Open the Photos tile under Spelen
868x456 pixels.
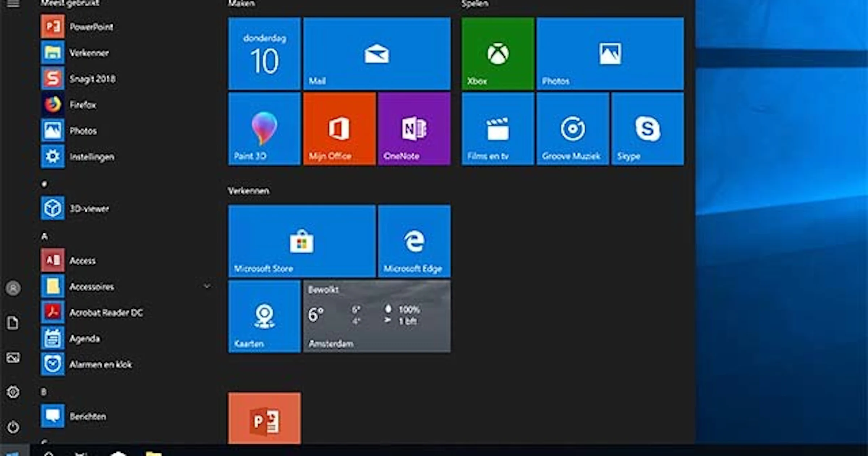(610, 54)
